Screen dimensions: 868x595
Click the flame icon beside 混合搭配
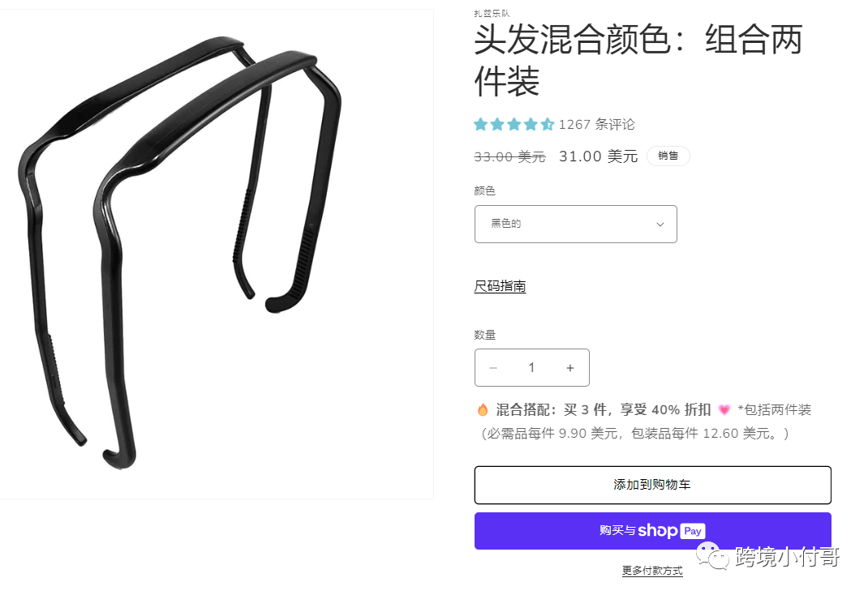point(483,409)
